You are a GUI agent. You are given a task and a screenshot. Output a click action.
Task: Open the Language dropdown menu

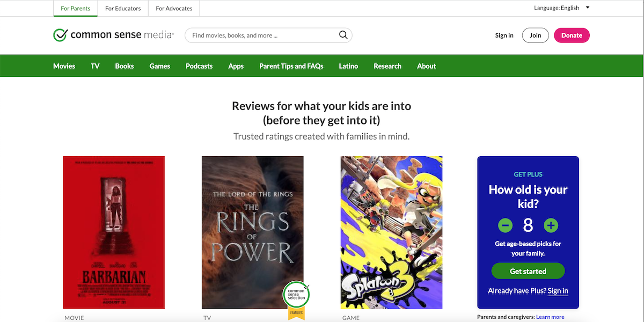click(x=561, y=8)
